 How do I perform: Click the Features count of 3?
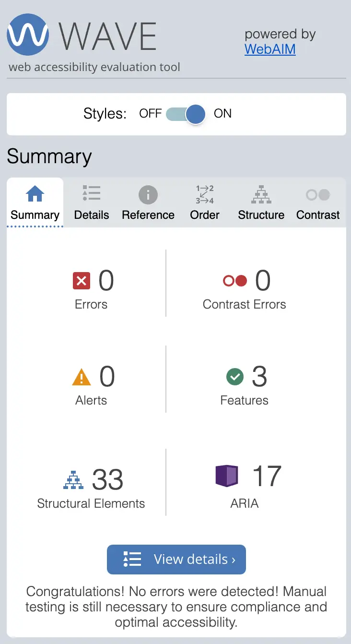tap(260, 377)
